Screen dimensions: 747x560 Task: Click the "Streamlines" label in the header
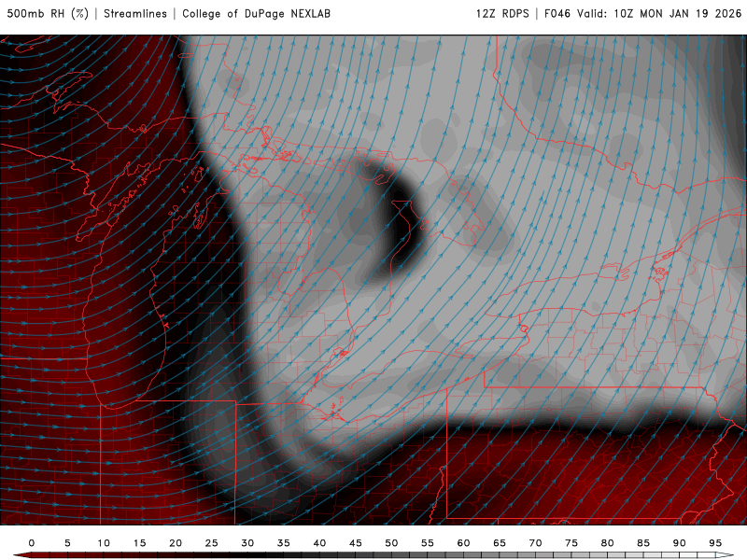coord(135,14)
